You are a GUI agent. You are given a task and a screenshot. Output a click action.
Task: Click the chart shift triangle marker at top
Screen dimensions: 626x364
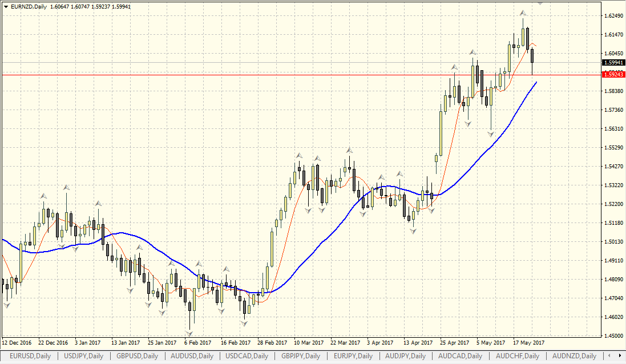[540, 3]
